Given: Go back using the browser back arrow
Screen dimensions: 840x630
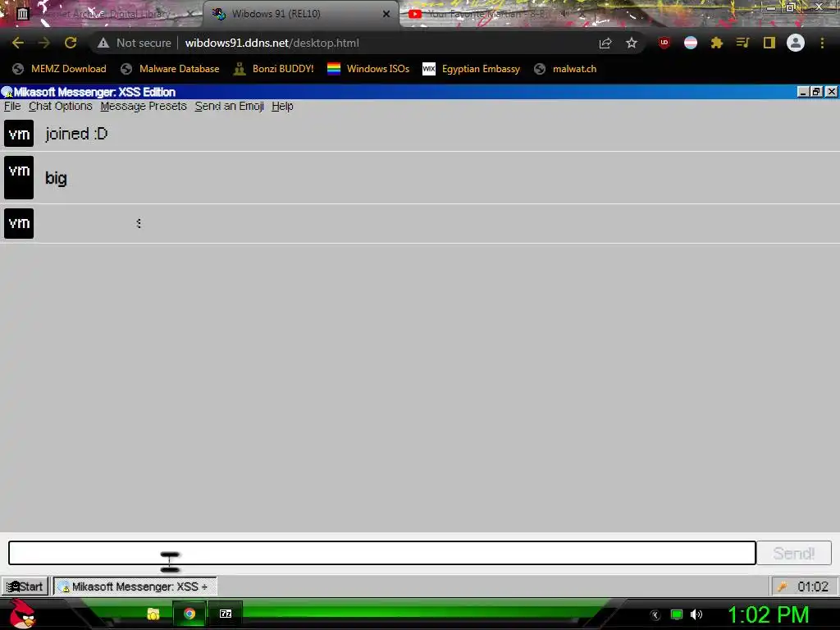Looking at the screenshot, I should 18,43.
